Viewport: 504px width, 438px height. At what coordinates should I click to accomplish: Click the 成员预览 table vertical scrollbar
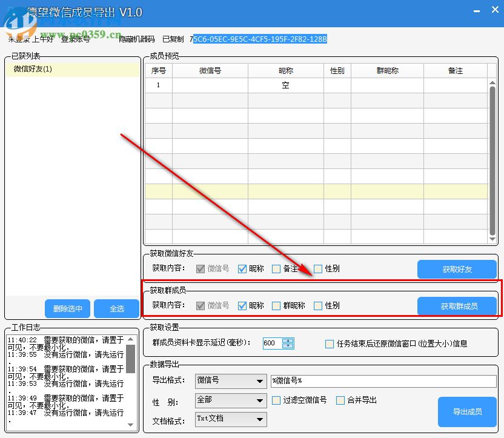coord(492,158)
